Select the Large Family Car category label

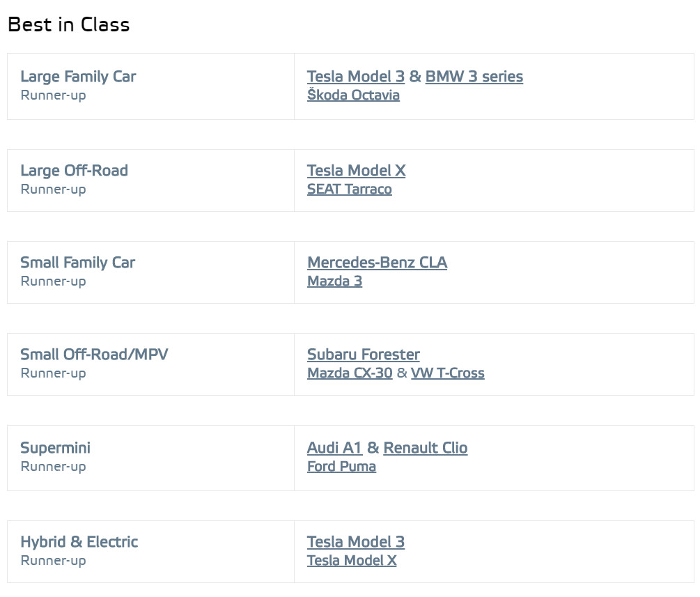click(78, 77)
